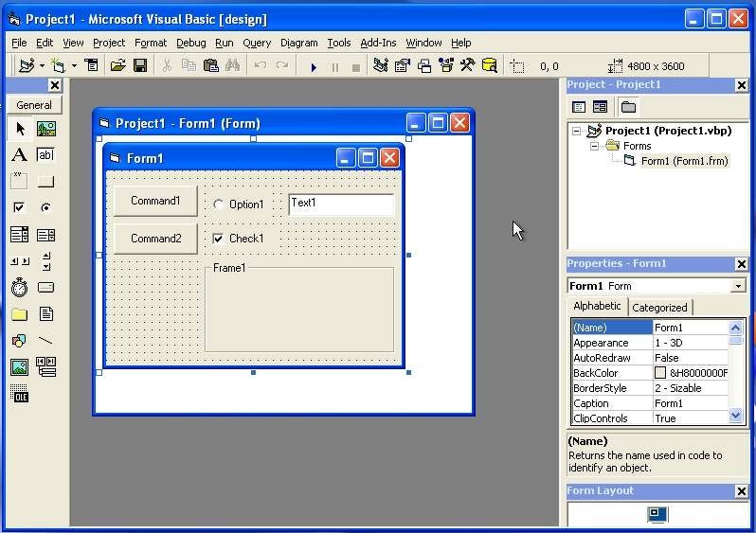The height and width of the screenshot is (533, 756).
Task: Click the General tab in toolbox
Action: pyautogui.click(x=34, y=105)
